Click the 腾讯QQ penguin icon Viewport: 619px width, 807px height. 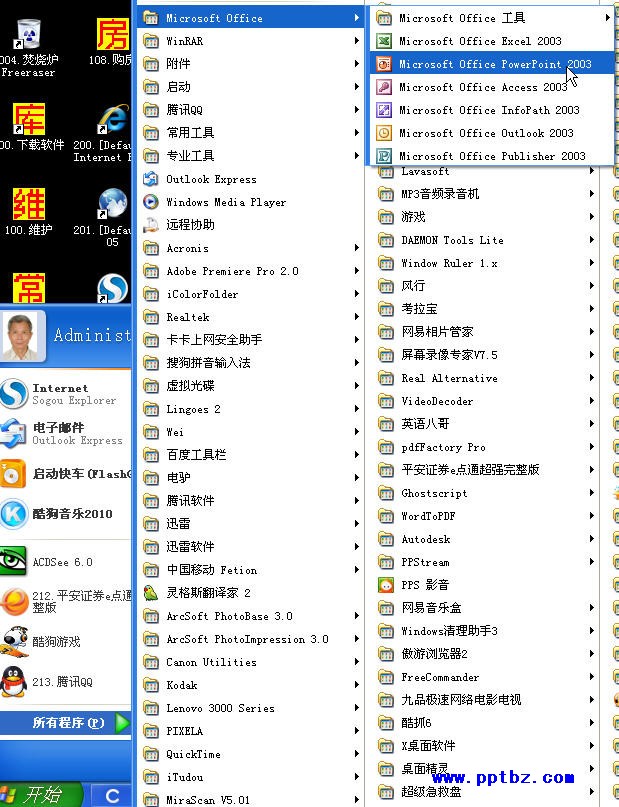click(x=14, y=681)
